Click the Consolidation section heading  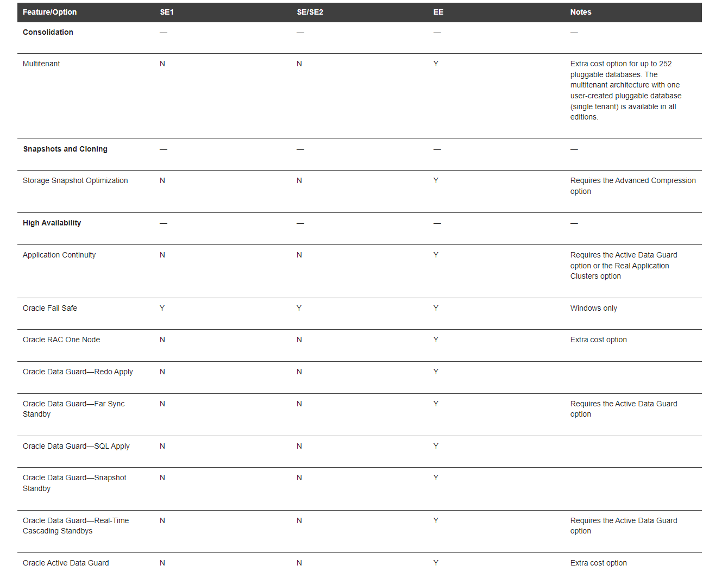pos(48,32)
